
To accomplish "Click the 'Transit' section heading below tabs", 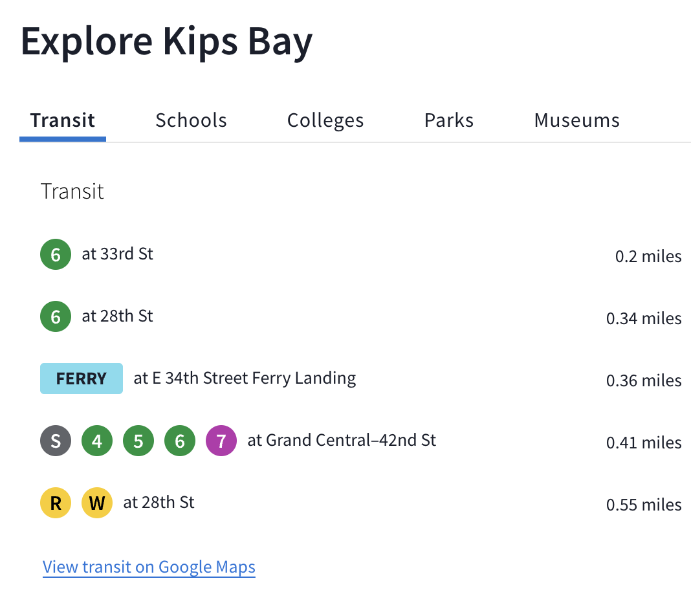I will coord(72,192).
